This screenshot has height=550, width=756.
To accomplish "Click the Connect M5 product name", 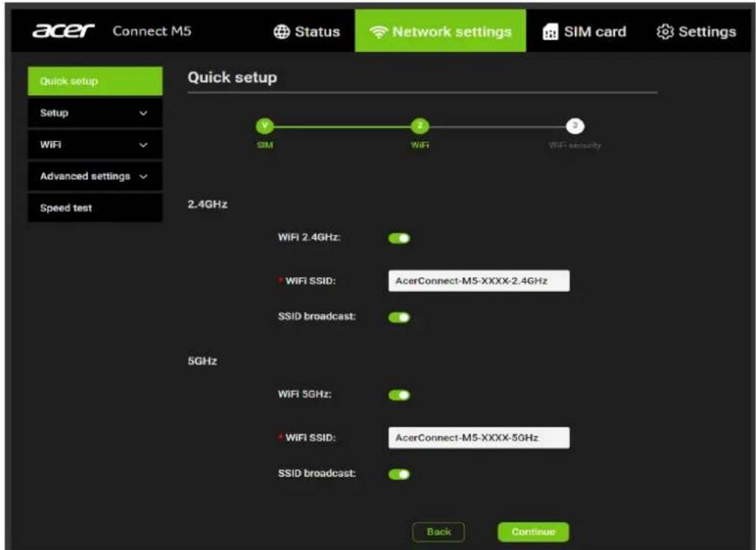I will click(152, 31).
